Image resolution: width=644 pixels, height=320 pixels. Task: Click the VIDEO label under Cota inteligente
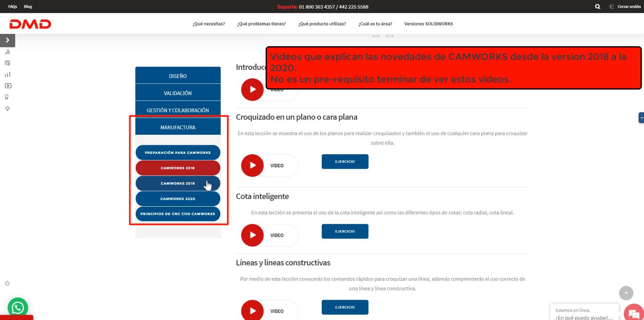coord(277,235)
